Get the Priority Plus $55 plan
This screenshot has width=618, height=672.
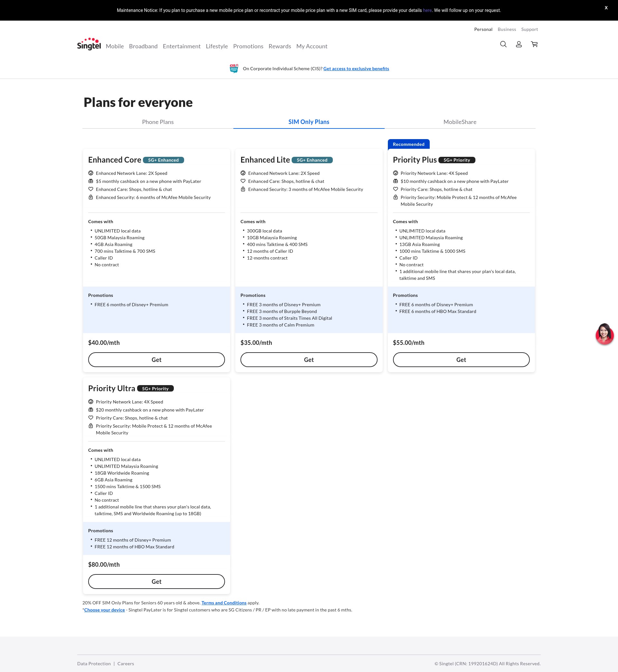461,360
